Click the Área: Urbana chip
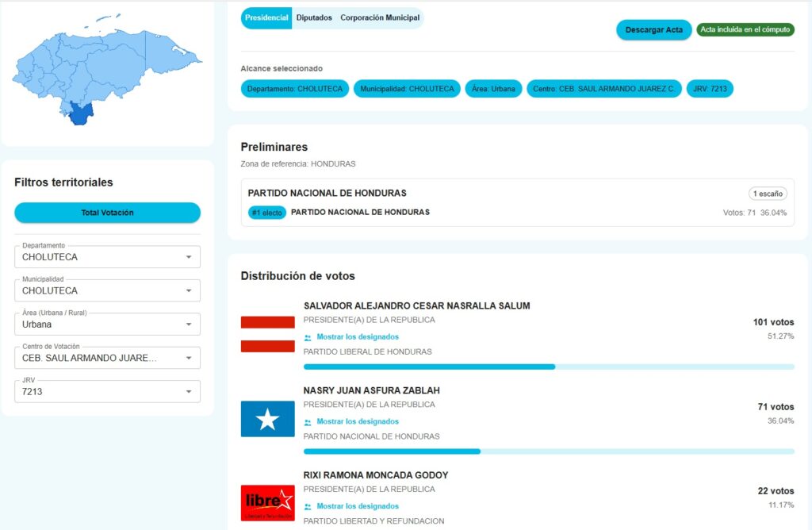 (x=493, y=89)
